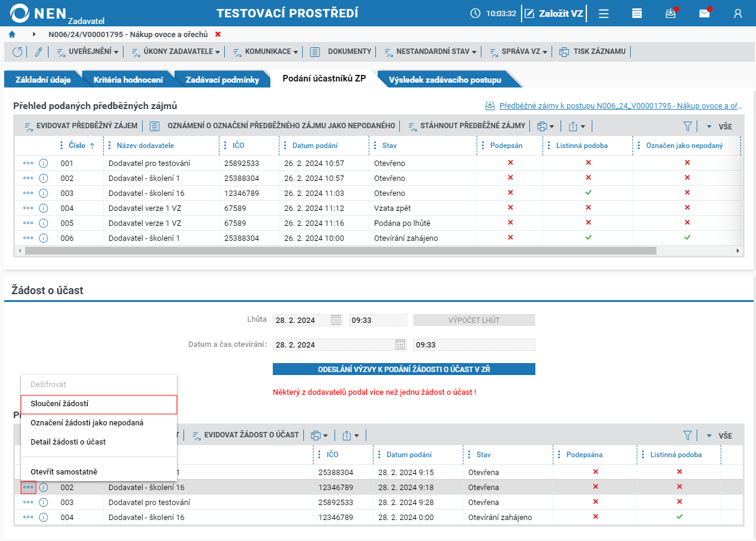756x541 pixels.
Task: Open VŠE dropdown in žádosti table
Action: click(719, 436)
